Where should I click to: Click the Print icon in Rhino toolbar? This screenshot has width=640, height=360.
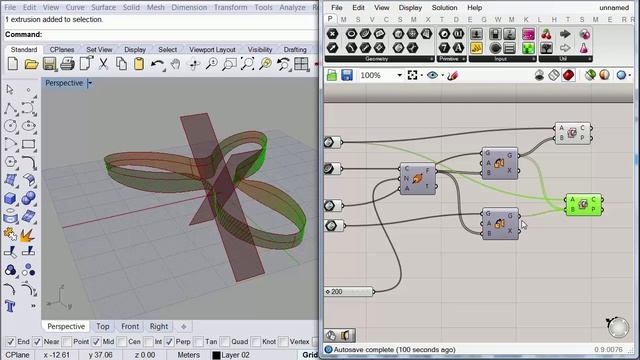point(67,64)
